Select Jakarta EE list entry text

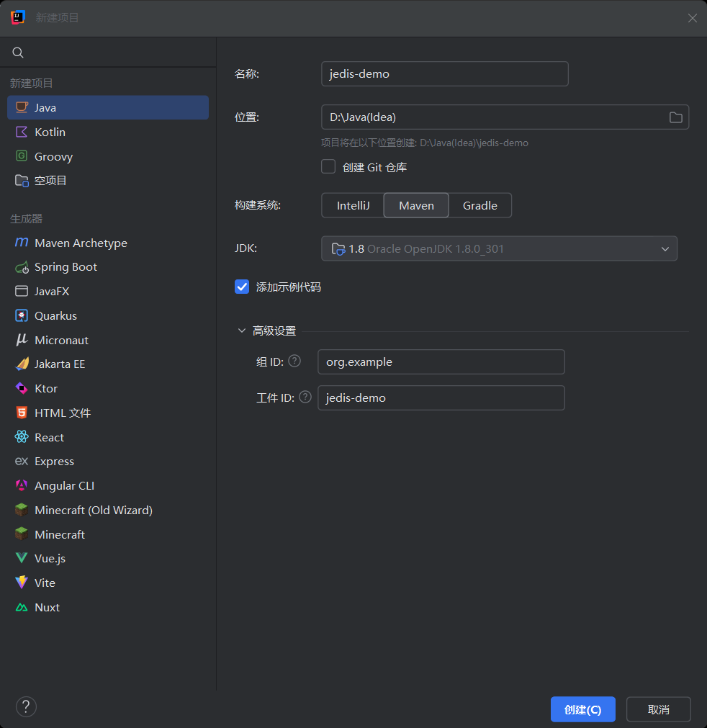60,364
